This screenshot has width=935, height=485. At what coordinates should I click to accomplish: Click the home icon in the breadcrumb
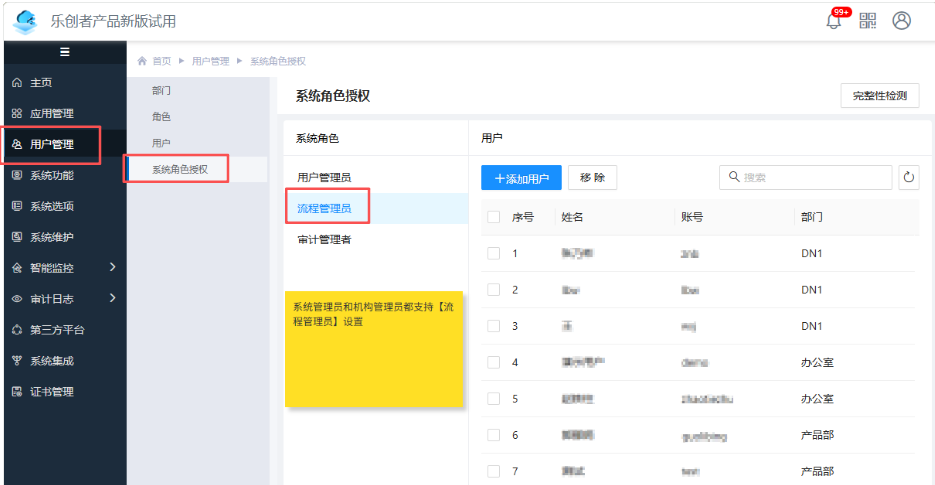coord(142,61)
